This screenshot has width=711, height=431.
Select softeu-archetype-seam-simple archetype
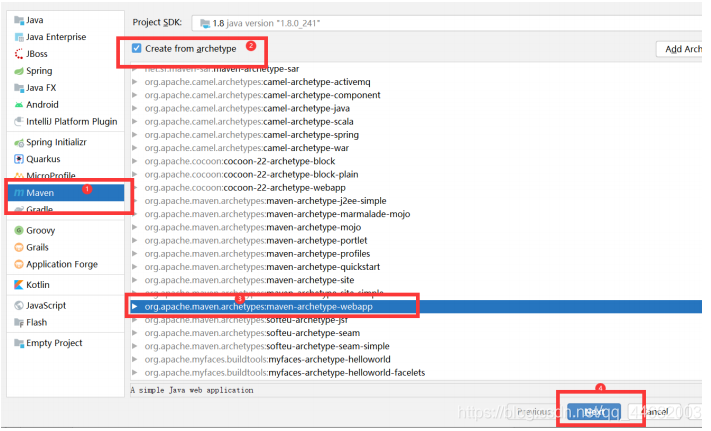[x=267, y=346]
